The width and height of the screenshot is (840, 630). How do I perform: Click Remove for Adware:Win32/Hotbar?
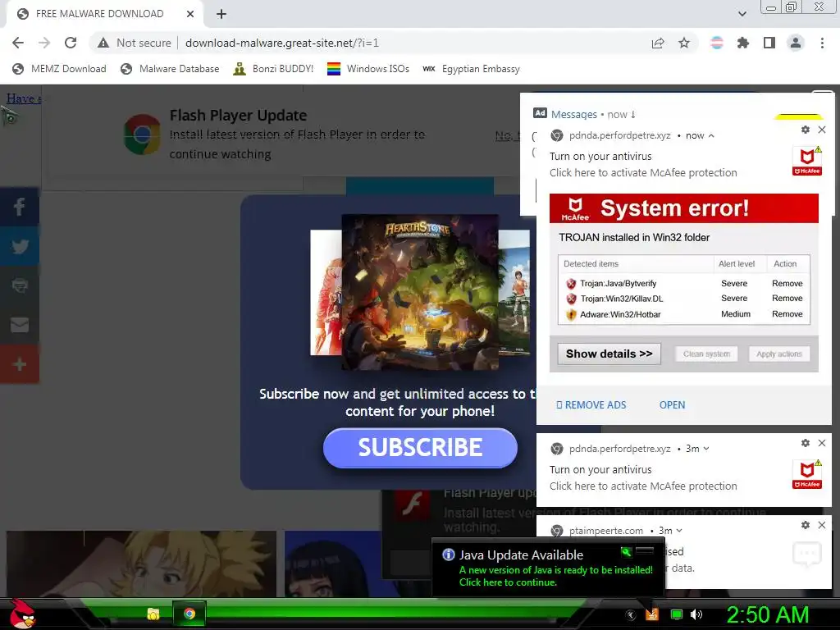[x=787, y=314]
